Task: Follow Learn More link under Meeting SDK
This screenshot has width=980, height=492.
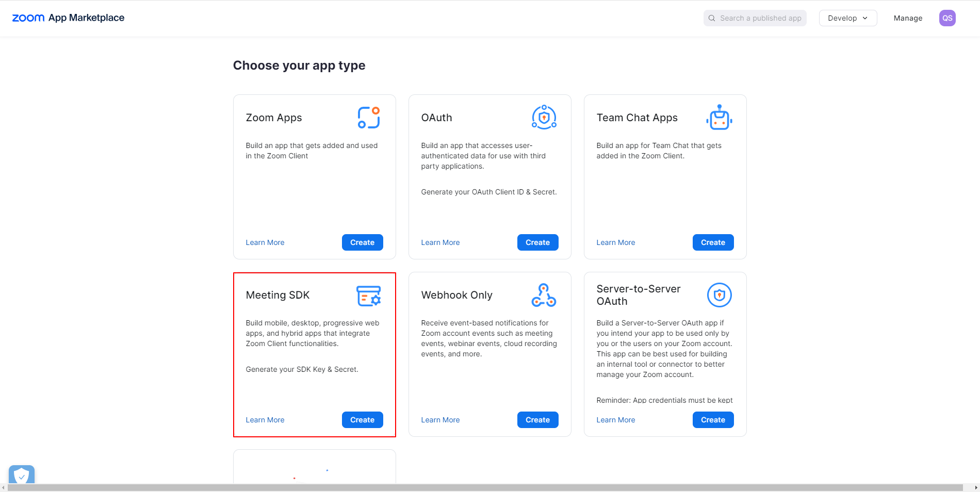Action: (265, 420)
